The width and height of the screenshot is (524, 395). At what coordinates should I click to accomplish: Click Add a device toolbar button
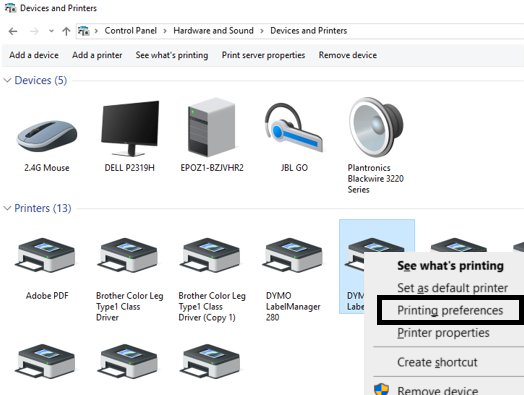tap(34, 55)
